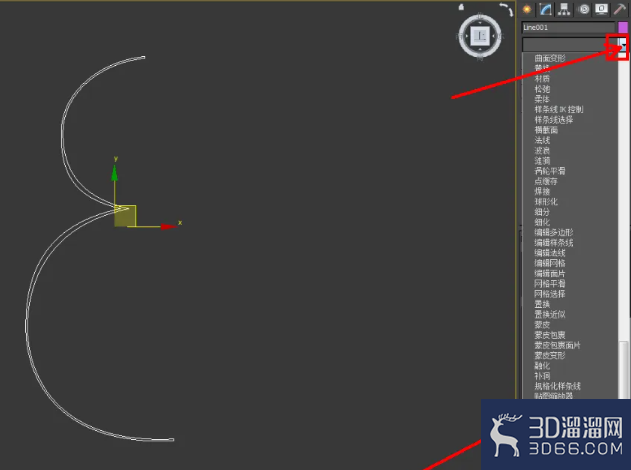Apply the 网格选择 modifier
631x470 pixels.
point(550,294)
